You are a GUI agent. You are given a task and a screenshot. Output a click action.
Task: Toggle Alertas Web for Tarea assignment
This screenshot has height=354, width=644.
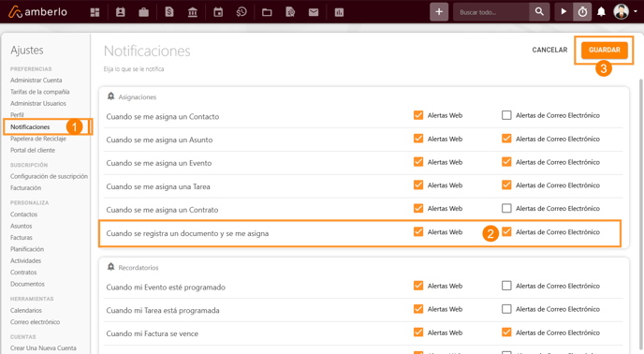click(x=418, y=185)
